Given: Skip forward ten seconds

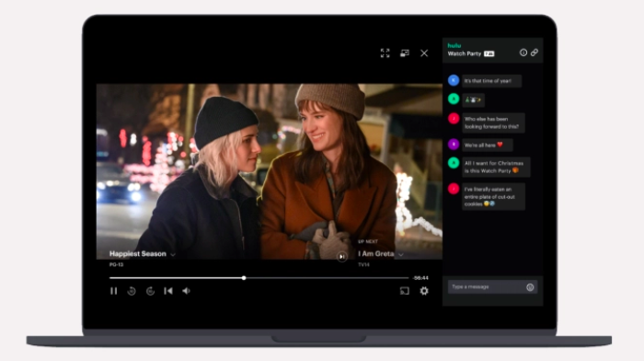Looking at the screenshot, I should coord(150,291).
